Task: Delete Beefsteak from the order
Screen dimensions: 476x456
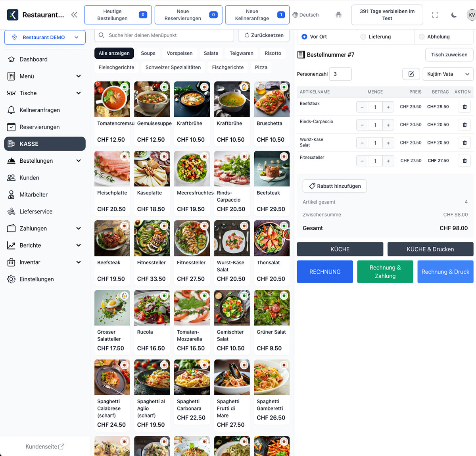Action: coord(464,107)
